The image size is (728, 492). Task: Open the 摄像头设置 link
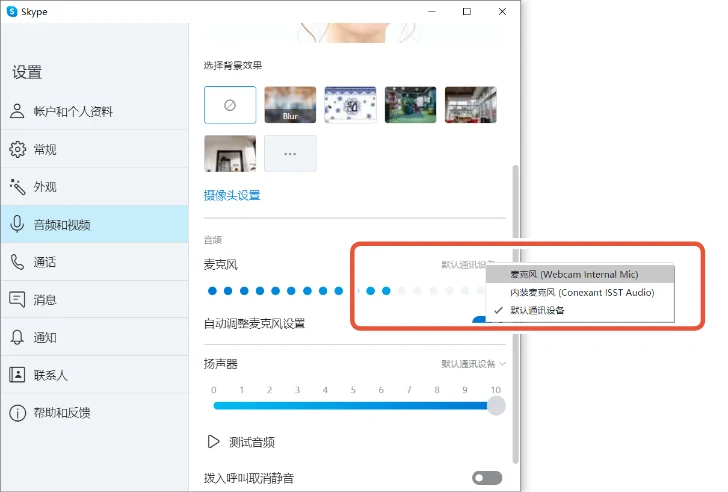pyautogui.click(x=232, y=195)
